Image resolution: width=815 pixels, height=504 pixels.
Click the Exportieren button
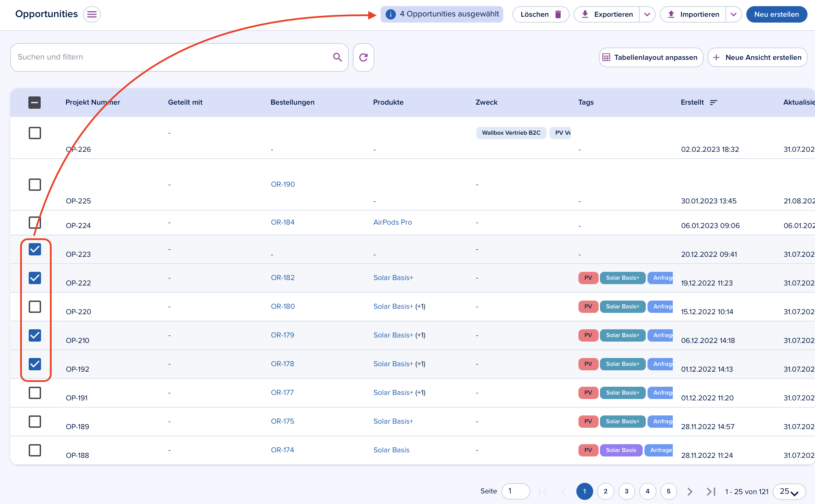606,14
